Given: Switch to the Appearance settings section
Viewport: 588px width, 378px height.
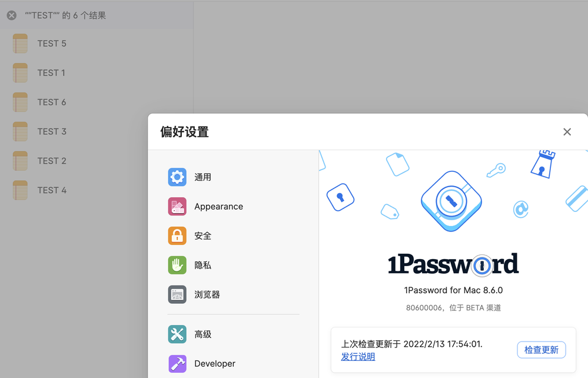Looking at the screenshot, I should click(218, 207).
